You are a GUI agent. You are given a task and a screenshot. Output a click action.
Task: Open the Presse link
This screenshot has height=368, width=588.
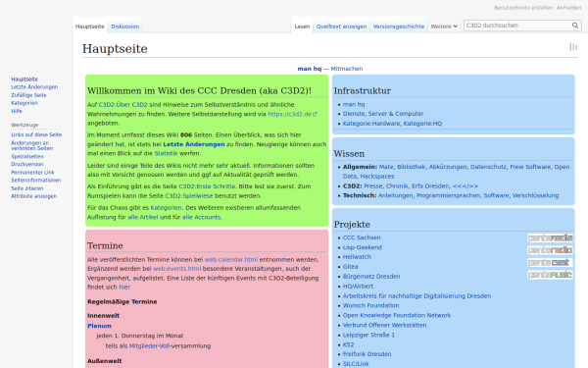pyautogui.click(x=373, y=185)
